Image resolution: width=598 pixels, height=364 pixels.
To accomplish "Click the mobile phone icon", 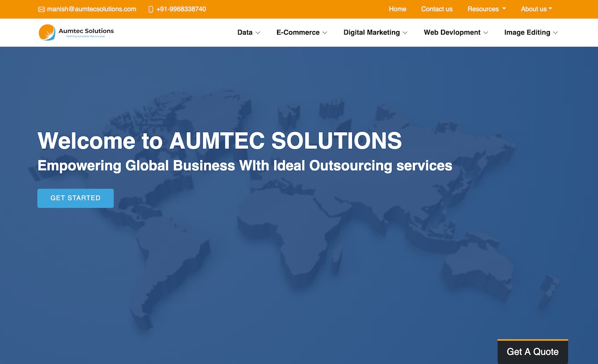I will 151,9.
